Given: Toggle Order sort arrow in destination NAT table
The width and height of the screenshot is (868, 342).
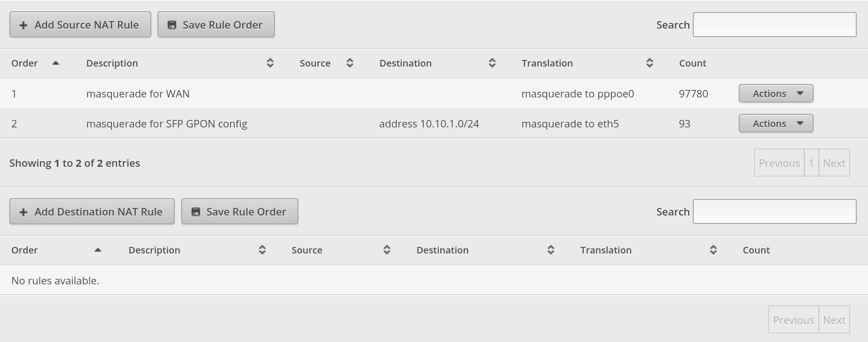Looking at the screenshot, I should (98, 250).
